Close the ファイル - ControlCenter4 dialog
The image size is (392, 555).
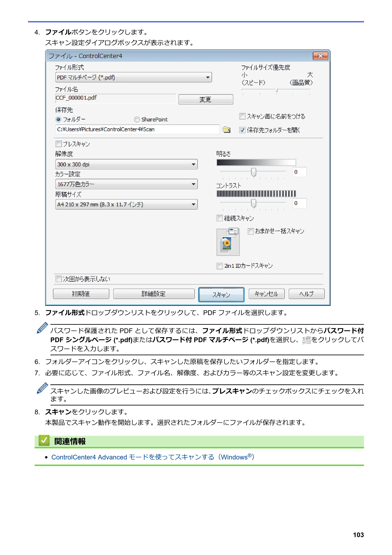[320, 56]
